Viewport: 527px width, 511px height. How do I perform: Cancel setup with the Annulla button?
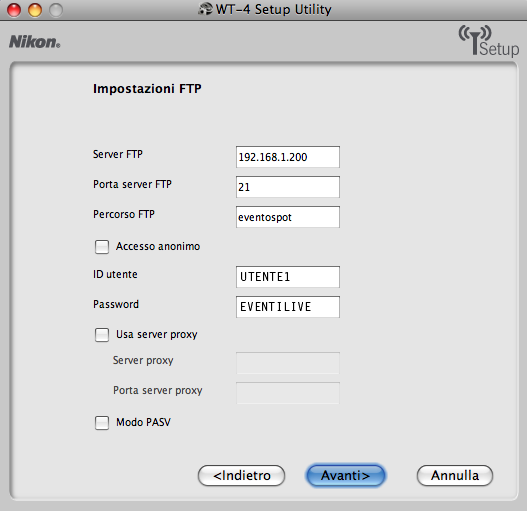(x=455, y=475)
